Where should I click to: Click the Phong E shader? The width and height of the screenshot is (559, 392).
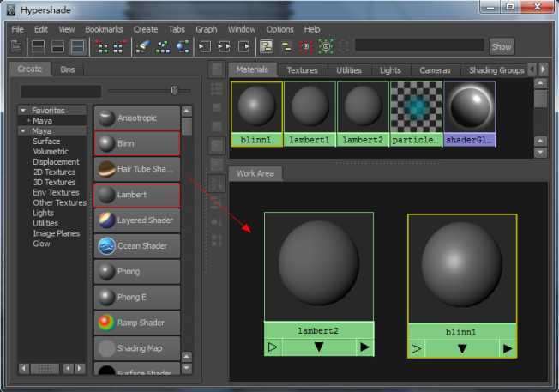tap(137, 297)
